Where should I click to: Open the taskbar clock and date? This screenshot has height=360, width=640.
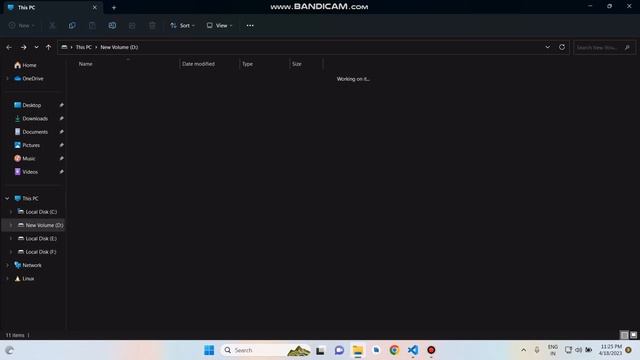(x=611, y=350)
